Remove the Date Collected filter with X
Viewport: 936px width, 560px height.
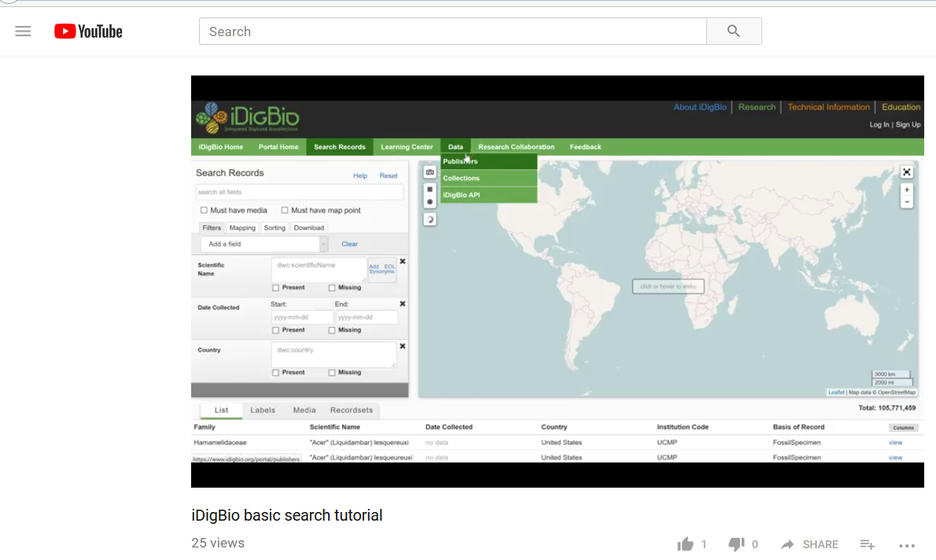pyautogui.click(x=403, y=304)
